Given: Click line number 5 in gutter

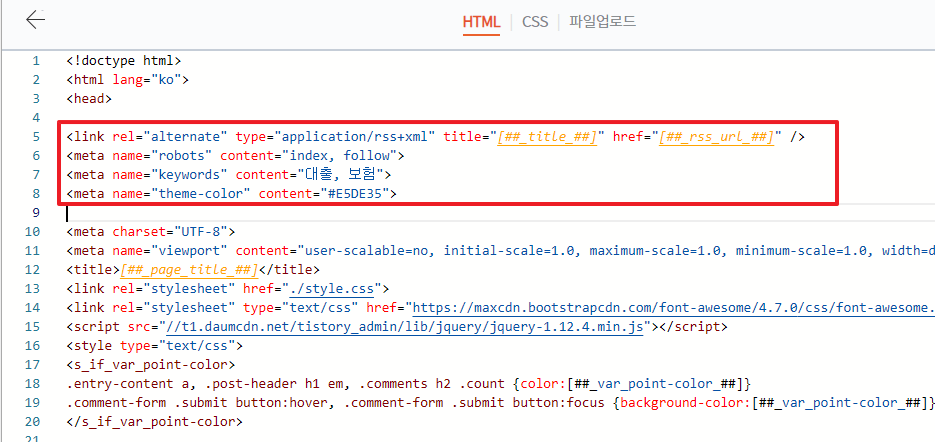Looking at the screenshot, I should (x=36, y=137).
